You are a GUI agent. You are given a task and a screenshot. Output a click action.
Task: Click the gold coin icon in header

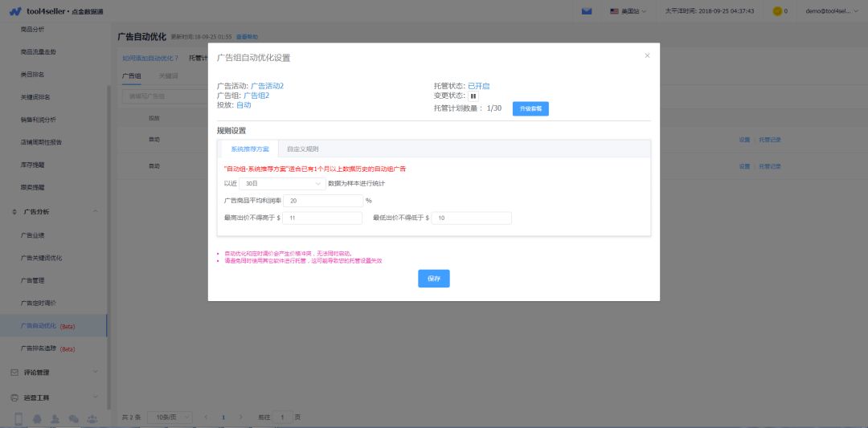777,11
